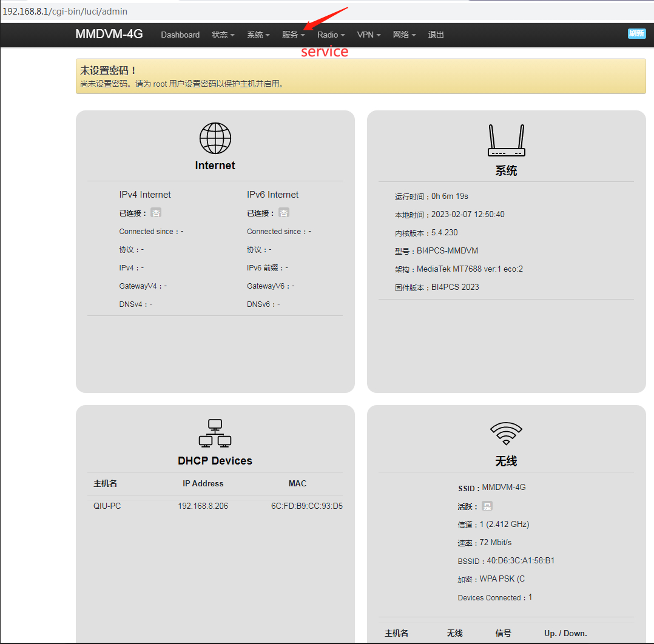Click the browser address bar URL
The width and height of the screenshot is (654, 644).
coord(66,12)
